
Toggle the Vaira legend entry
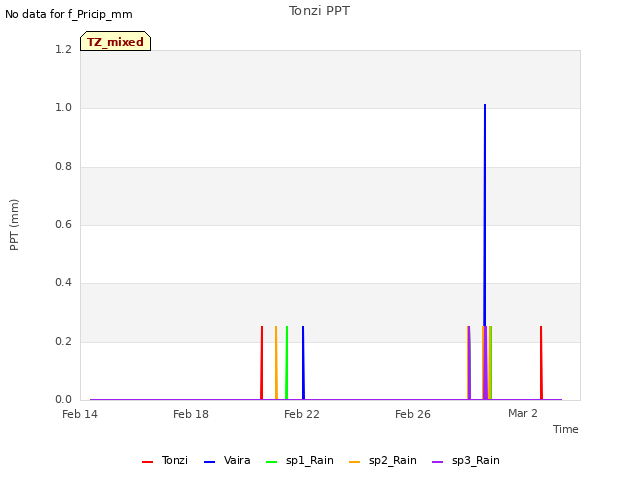click(x=227, y=460)
